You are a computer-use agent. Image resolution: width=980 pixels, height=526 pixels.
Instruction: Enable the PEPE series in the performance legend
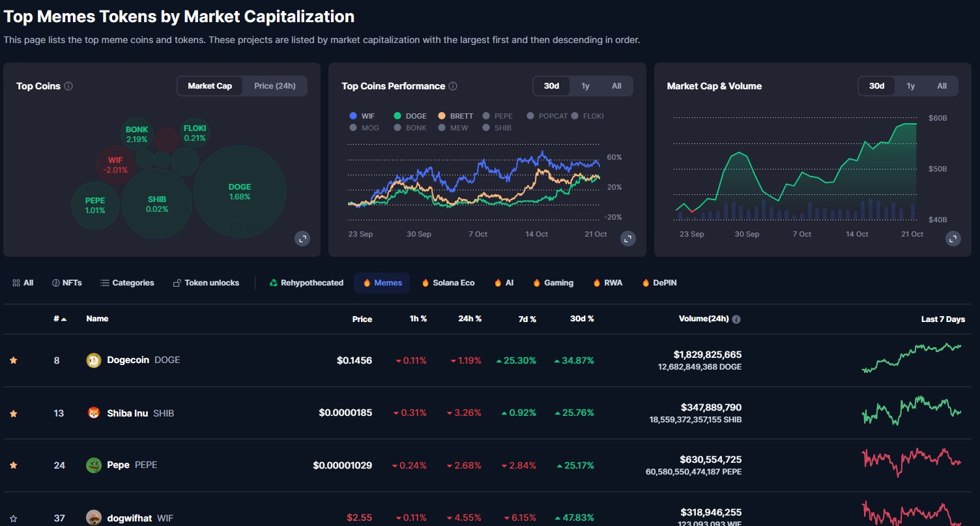(498, 116)
